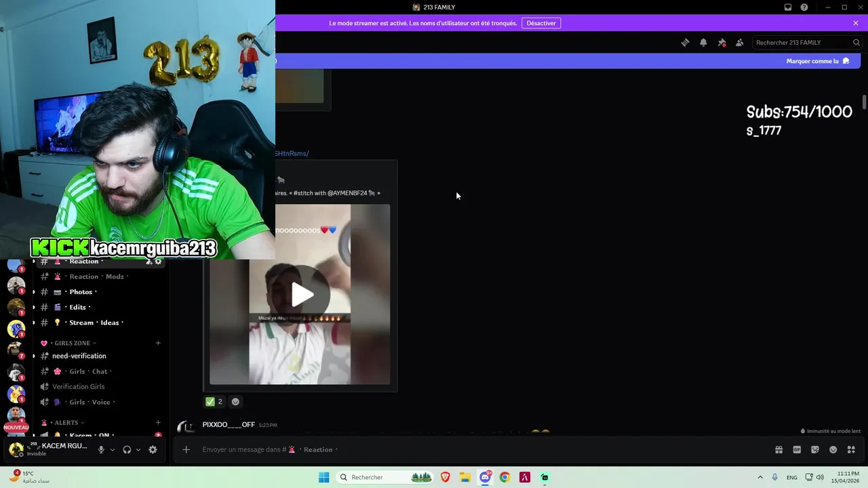The width and height of the screenshot is (868, 488).
Task: Open the sticker picker
Action: click(815, 449)
